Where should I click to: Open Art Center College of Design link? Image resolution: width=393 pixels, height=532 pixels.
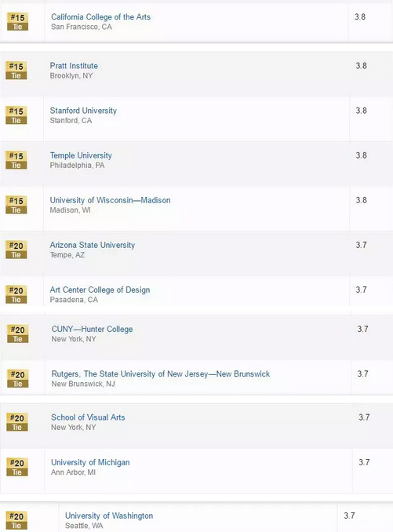(100, 290)
